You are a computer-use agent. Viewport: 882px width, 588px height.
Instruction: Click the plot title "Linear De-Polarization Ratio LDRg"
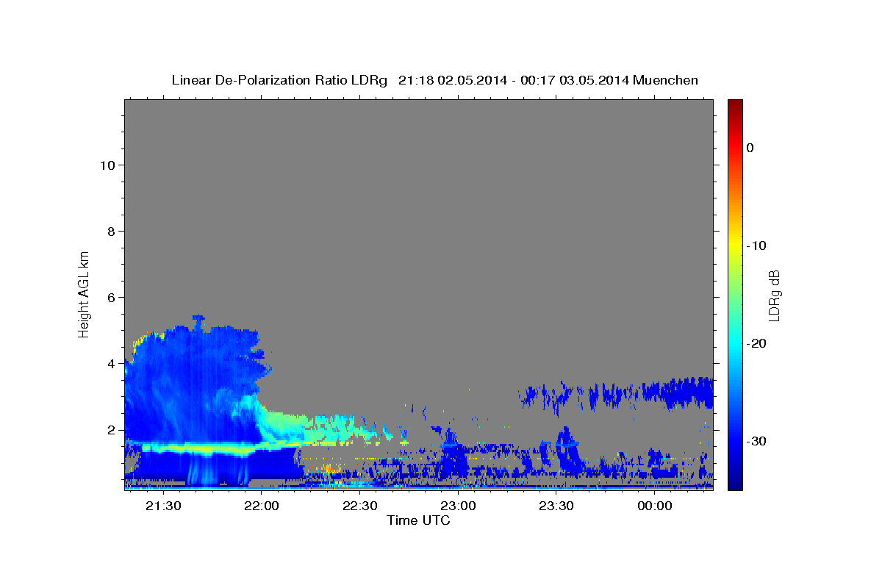point(279,80)
